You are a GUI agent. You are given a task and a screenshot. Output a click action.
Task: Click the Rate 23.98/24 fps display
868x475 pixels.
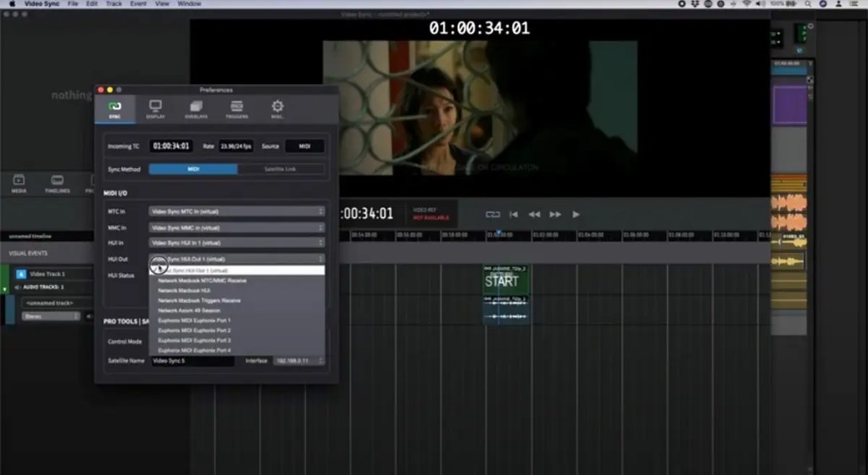[x=236, y=146]
